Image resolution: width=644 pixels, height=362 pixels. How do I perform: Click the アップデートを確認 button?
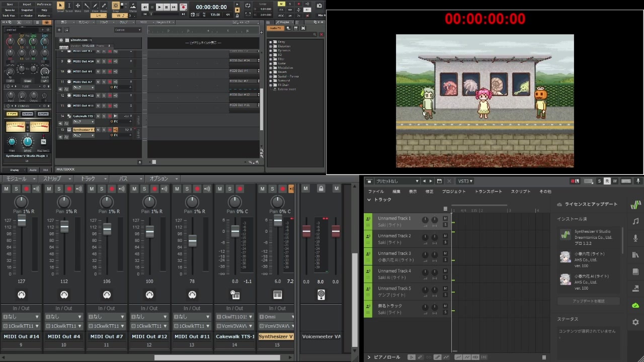[x=589, y=301]
